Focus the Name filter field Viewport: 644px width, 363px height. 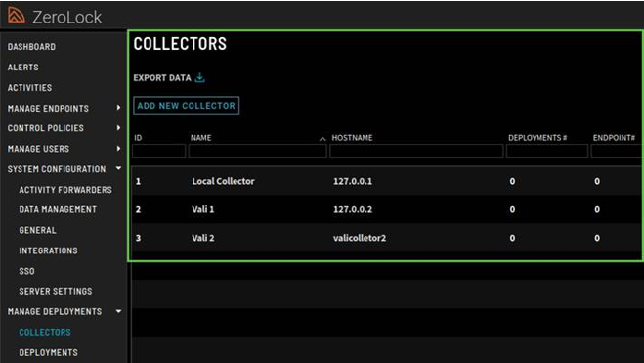[258, 151]
